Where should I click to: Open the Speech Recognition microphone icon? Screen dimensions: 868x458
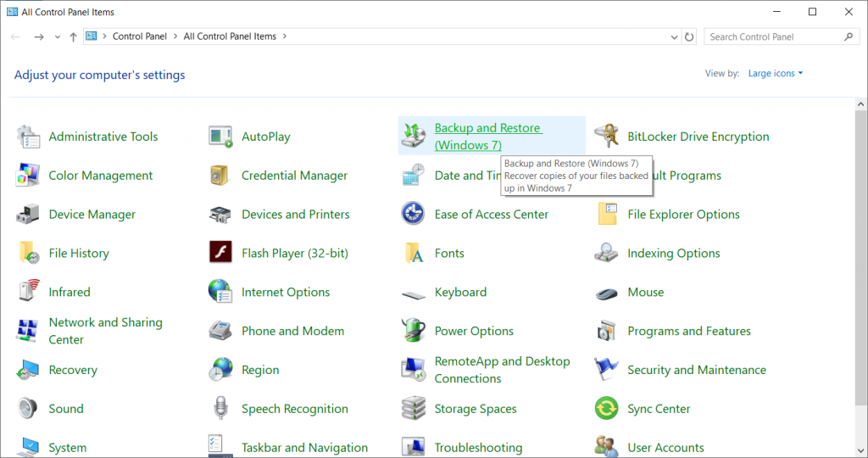(x=220, y=408)
